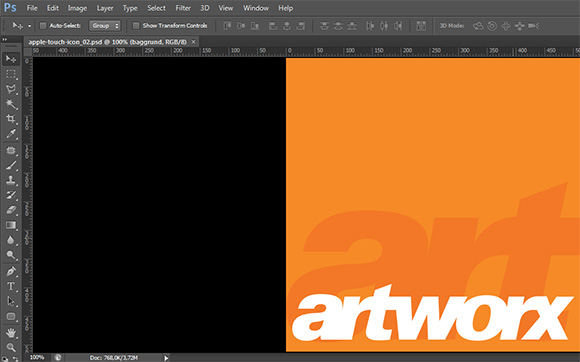Select the Gradient tool
Viewport: 580px width, 362px height.
click(x=11, y=225)
